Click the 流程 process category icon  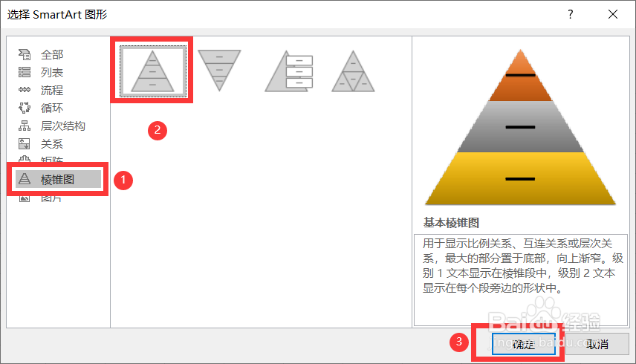(25, 90)
